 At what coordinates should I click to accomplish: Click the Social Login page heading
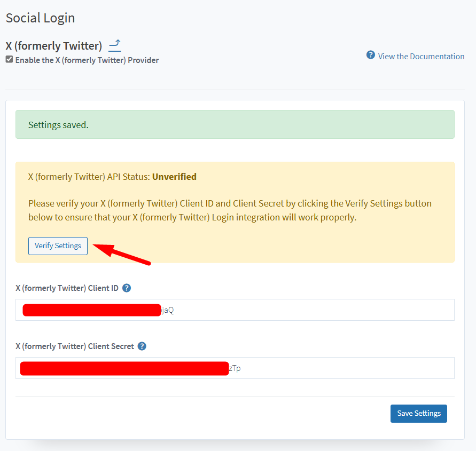[x=41, y=18]
